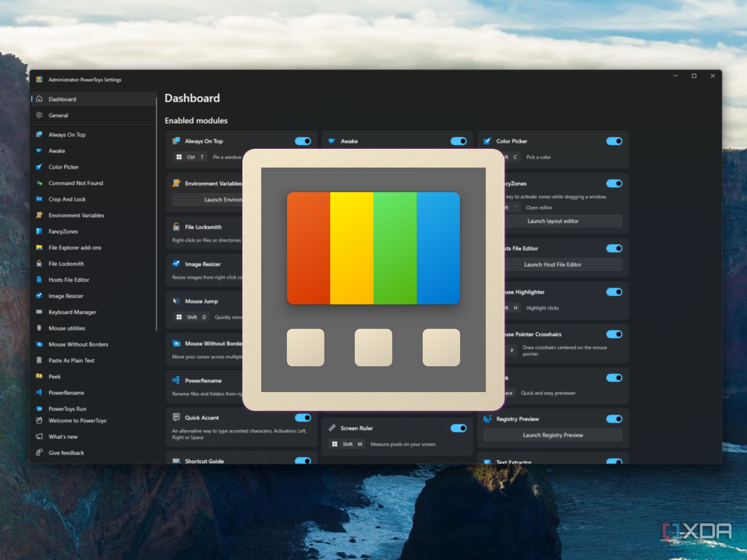The width and height of the screenshot is (747, 560).
Task: Open the Awake page from the sidebar
Action: (x=93, y=151)
